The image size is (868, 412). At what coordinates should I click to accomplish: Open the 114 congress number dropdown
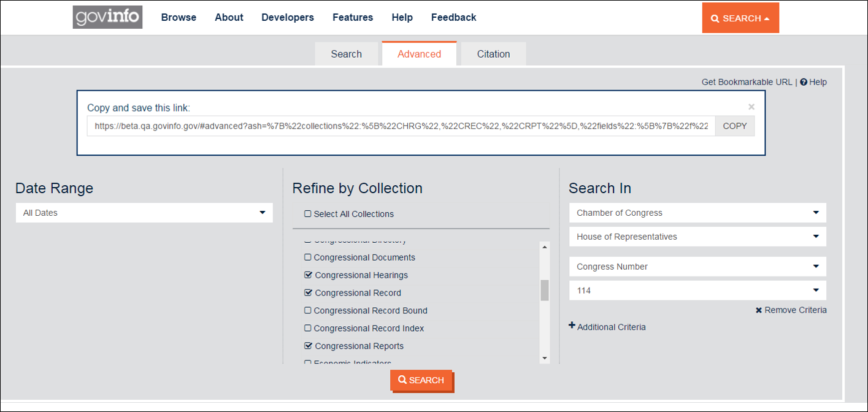(x=697, y=291)
